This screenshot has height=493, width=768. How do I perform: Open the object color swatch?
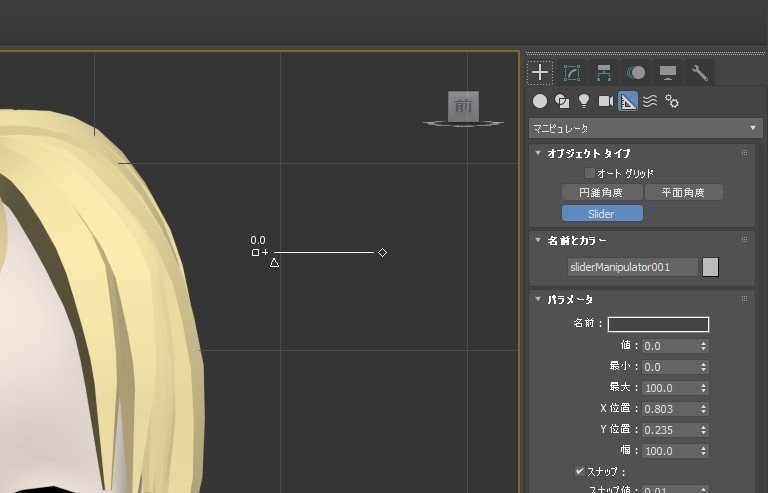tap(711, 267)
